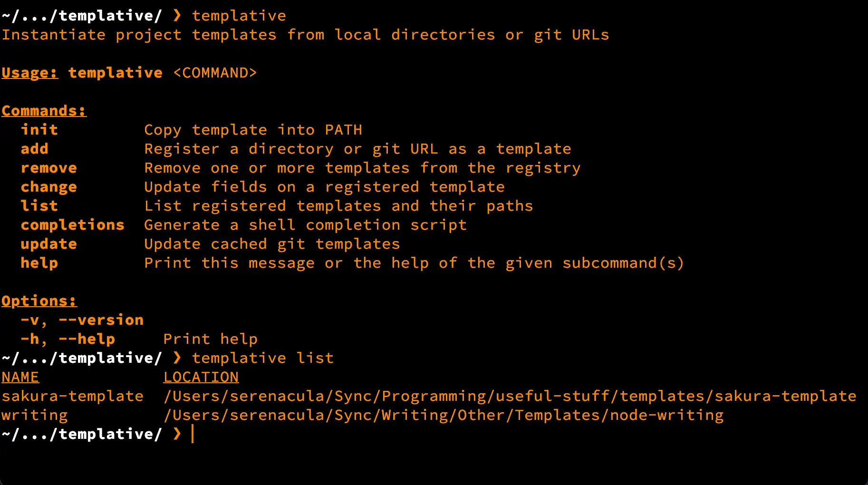The height and width of the screenshot is (485, 868).
Task: Click the 'remove' command name
Action: (x=49, y=168)
